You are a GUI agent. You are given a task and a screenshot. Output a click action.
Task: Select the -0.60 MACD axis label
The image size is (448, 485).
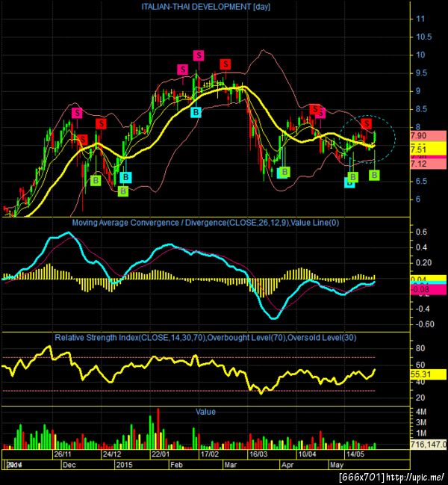[x=425, y=324]
